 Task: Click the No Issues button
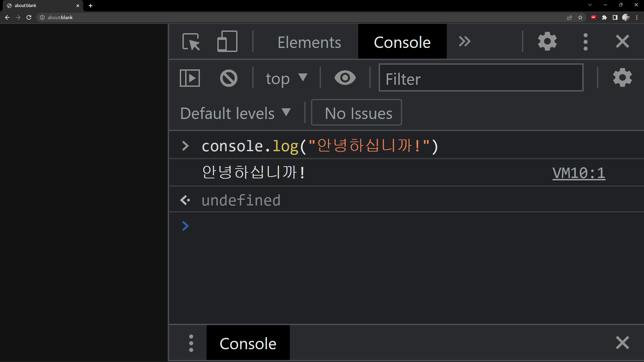357,113
